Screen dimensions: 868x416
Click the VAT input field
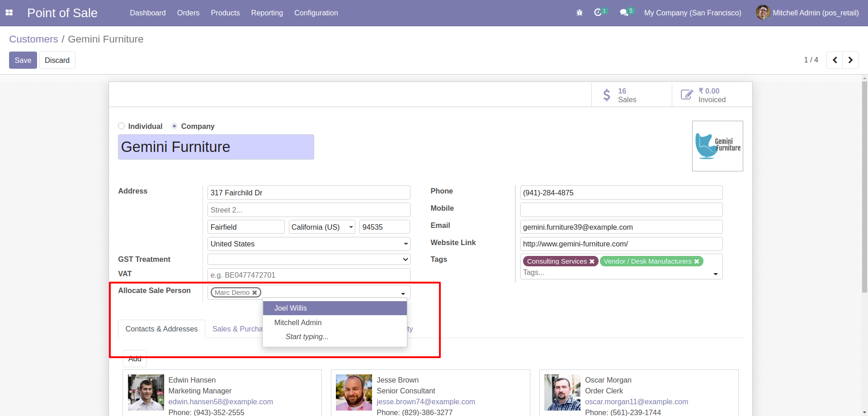309,275
